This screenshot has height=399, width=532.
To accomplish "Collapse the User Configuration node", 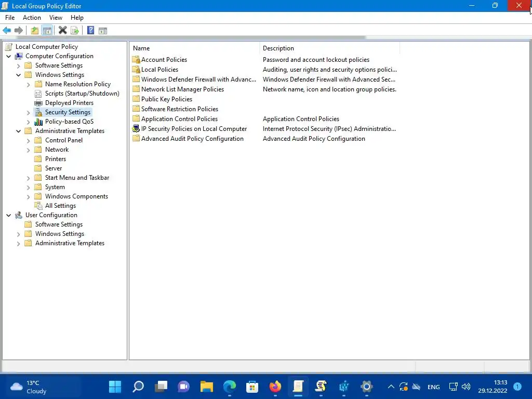I will pos(9,215).
